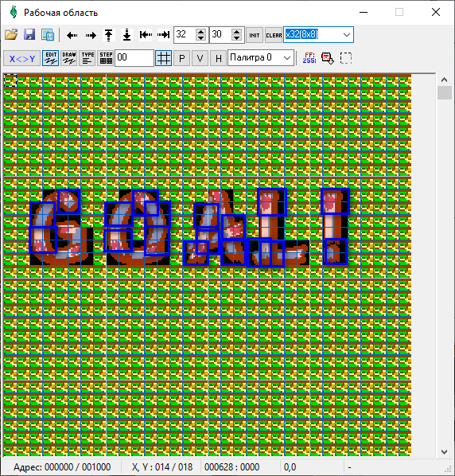Toggle the P attribute button
455x476 pixels.
(182, 58)
